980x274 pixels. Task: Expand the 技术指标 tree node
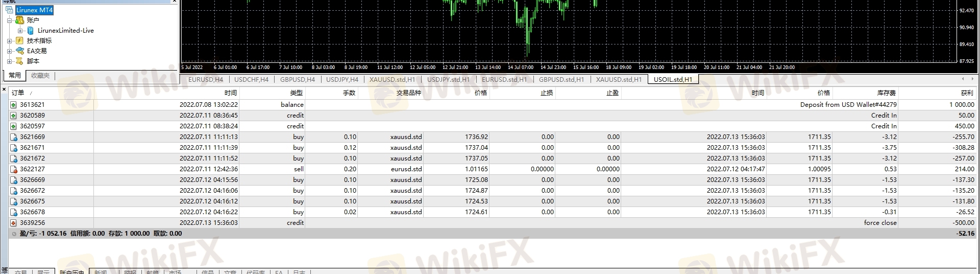tap(9, 41)
